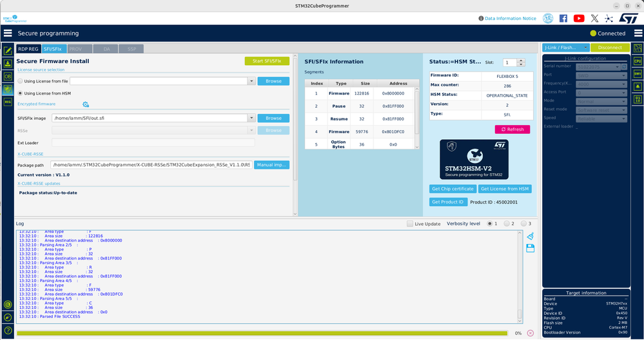This screenshot has height=340, width=644.
Task: Select Using License from file radio button
Action: pos(20,81)
